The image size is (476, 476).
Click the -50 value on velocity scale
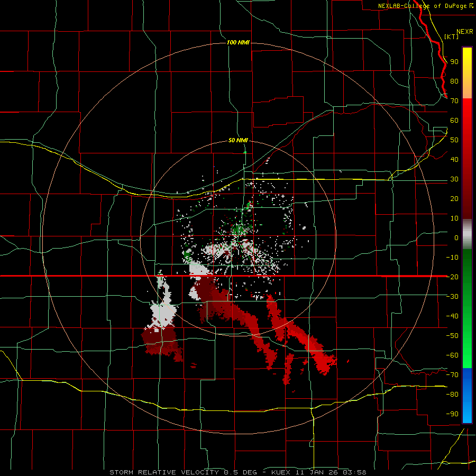(452, 336)
